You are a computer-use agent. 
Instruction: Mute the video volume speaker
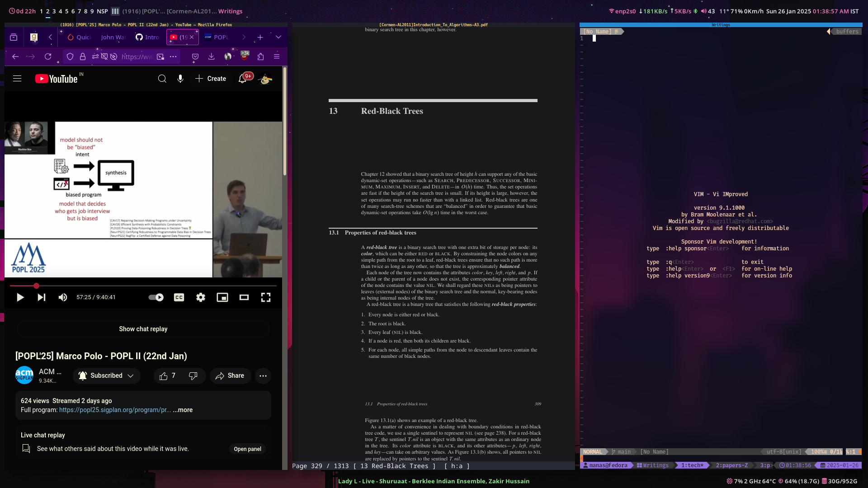point(63,297)
